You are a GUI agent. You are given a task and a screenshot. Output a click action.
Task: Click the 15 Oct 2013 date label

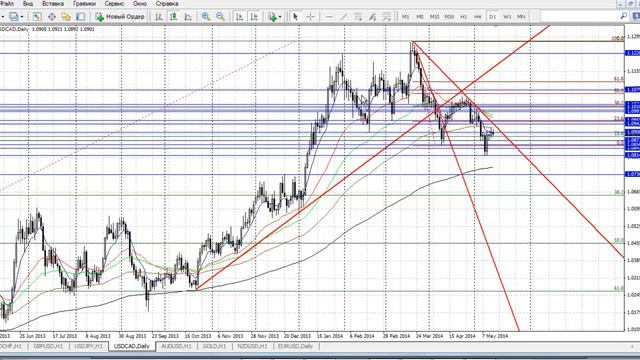coord(198,336)
